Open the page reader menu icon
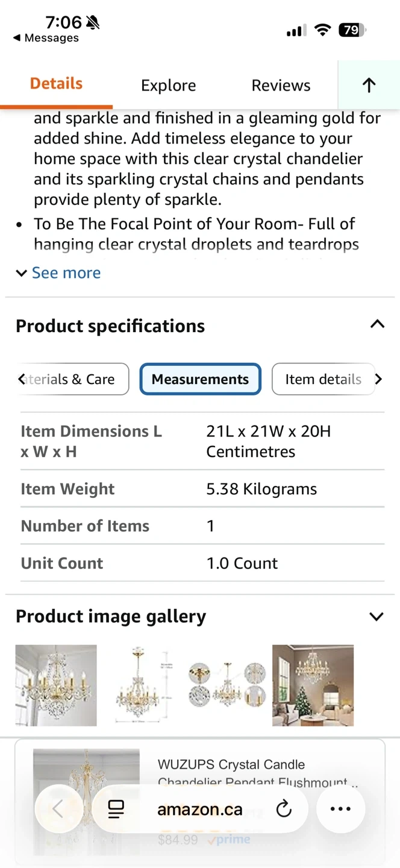Screen dimensions: 400x868 point(116,810)
